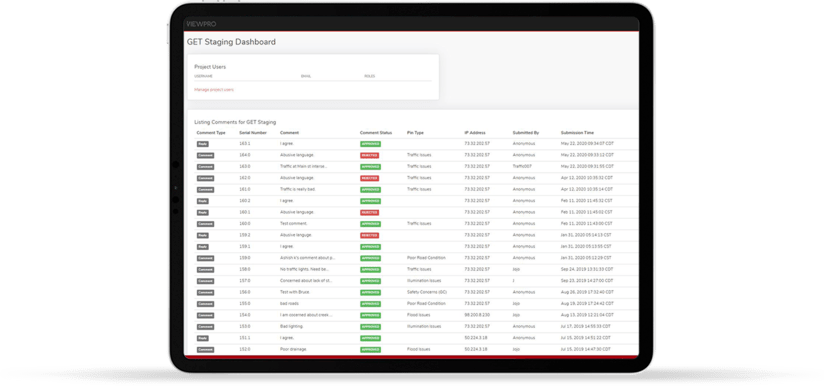824x386 pixels.
Task: Click timestamp Sep 24, 2019 13:31:33 CDT
Action: [x=586, y=269]
